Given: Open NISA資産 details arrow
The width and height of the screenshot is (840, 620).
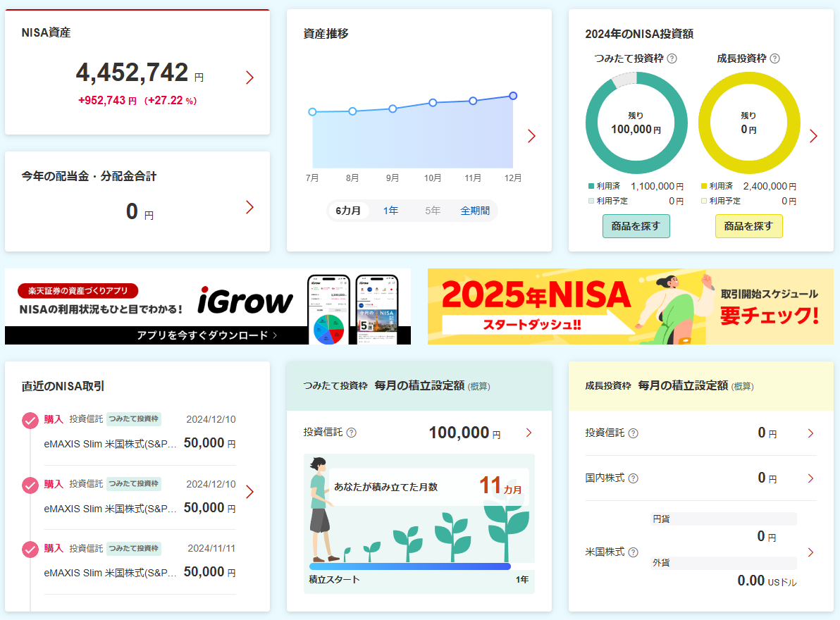Looking at the screenshot, I should tap(249, 77).
